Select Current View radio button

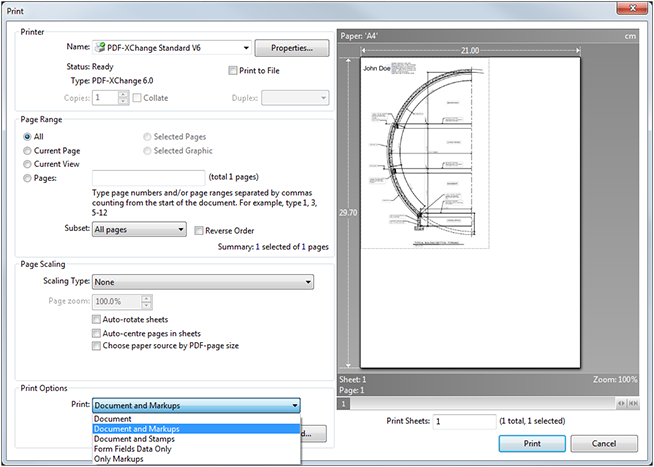point(28,164)
